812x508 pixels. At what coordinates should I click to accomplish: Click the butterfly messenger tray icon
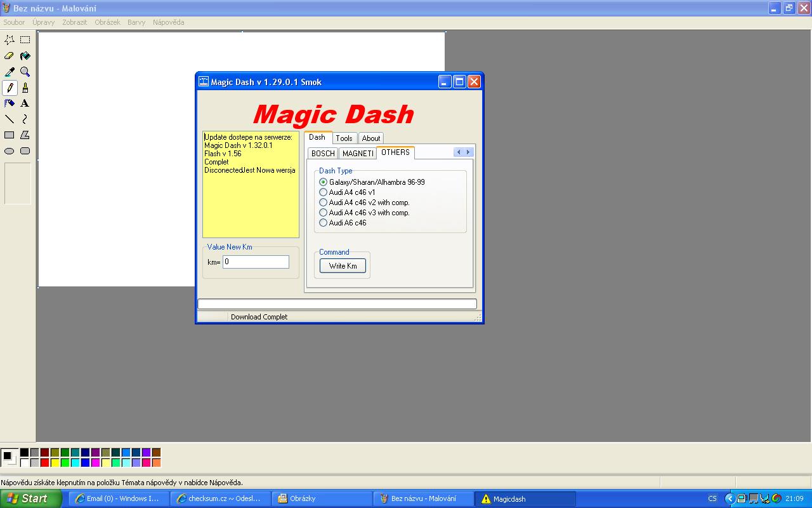pyautogui.click(x=765, y=498)
